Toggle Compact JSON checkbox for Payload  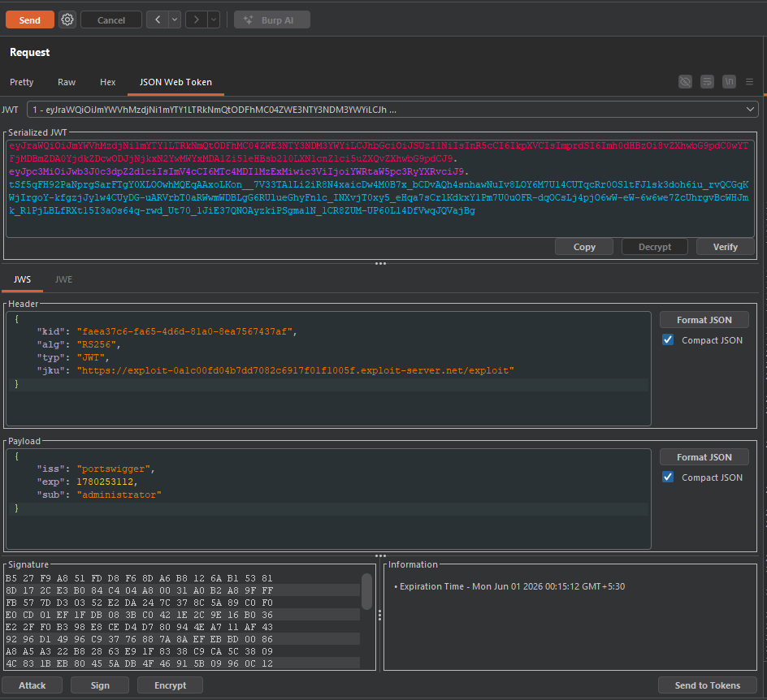tap(668, 477)
